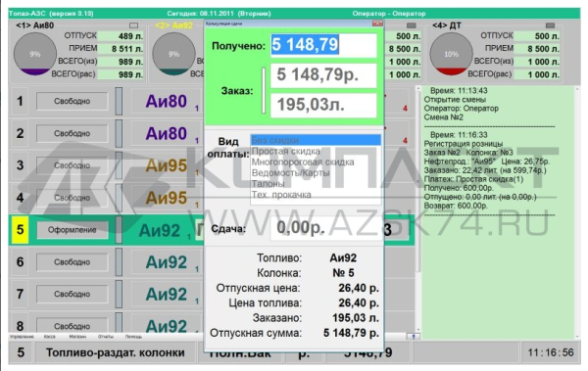Click tank <2> Аи92 level gauge
Screen dimensions: 588x371
[x=173, y=54]
